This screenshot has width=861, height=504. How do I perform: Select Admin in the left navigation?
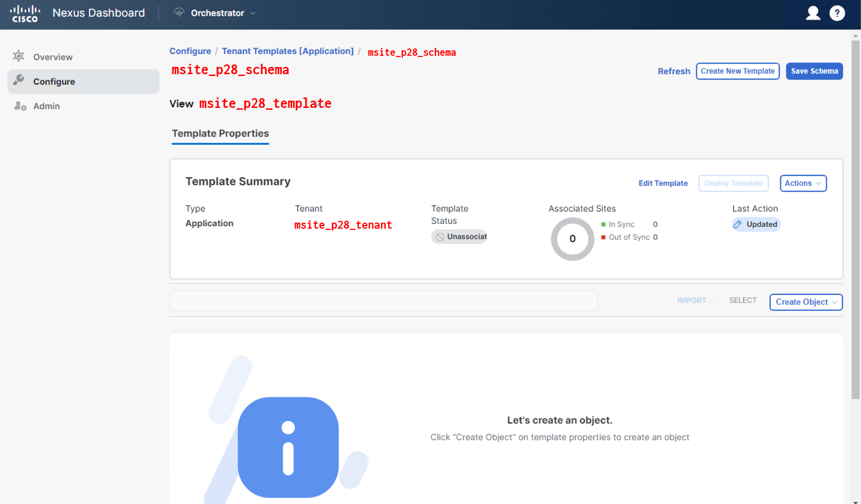[47, 106]
